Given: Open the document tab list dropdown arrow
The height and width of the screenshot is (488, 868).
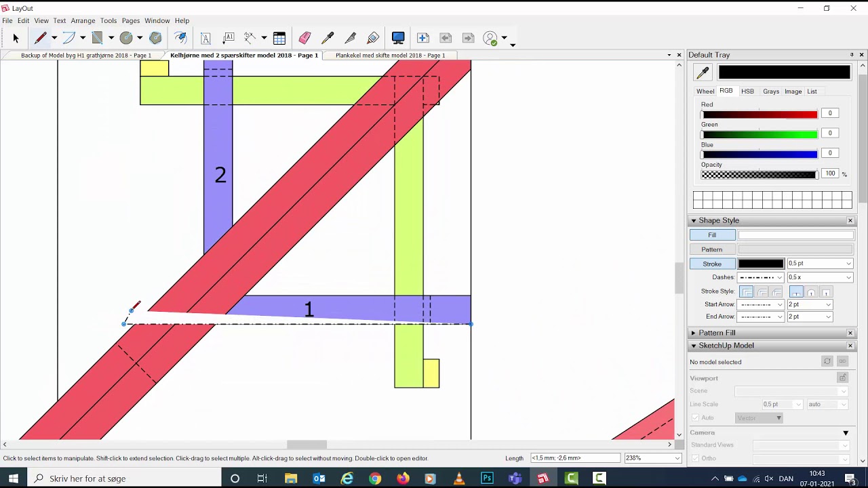Looking at the screenshot, I should point(669,56).
